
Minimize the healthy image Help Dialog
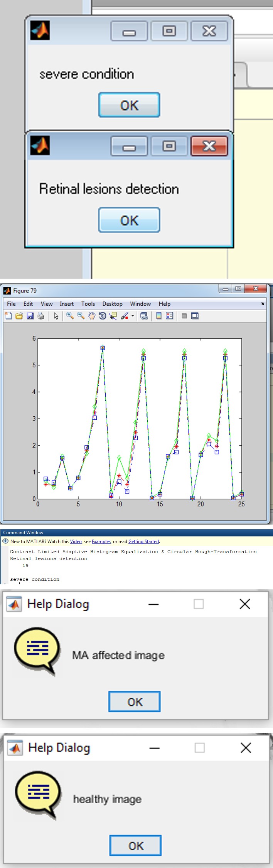click(x=155, y=748)
